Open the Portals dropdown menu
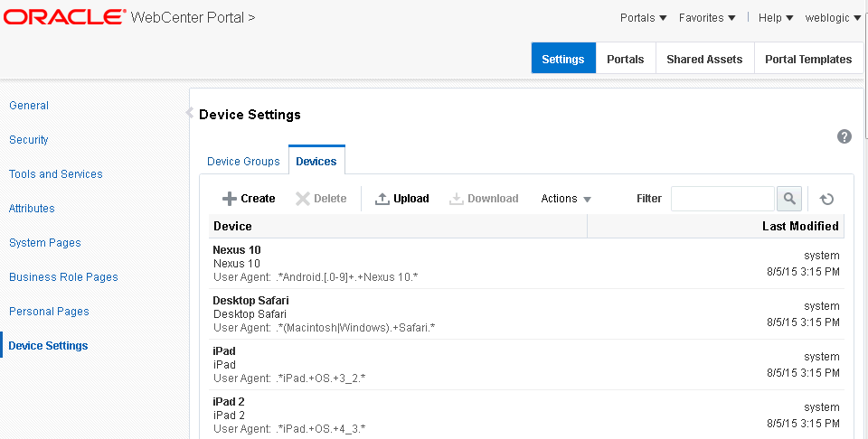868x439 pixels. 643,18
